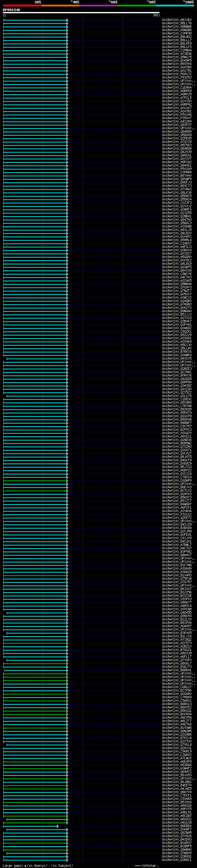This screenshot has height=868, width=197.
Task: Select hit label UniRef100_B8LKF8
Action: 176,43
